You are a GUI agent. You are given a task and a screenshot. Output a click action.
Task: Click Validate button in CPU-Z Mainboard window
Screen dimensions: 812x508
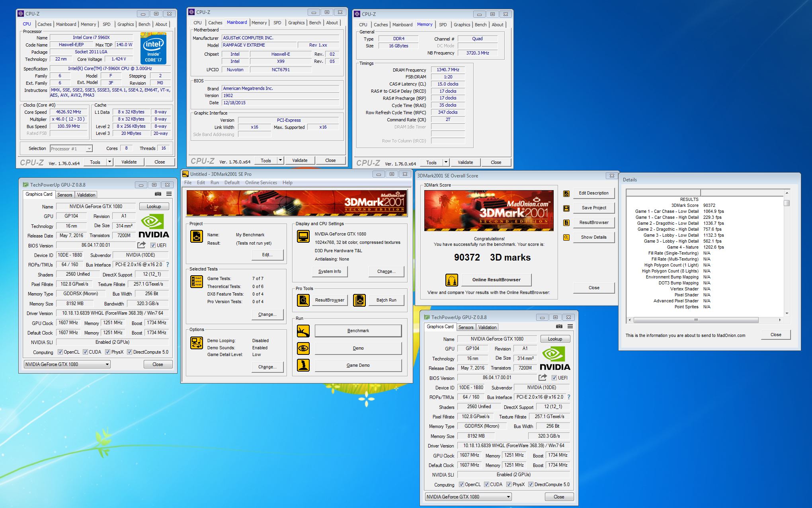(300, 160)
